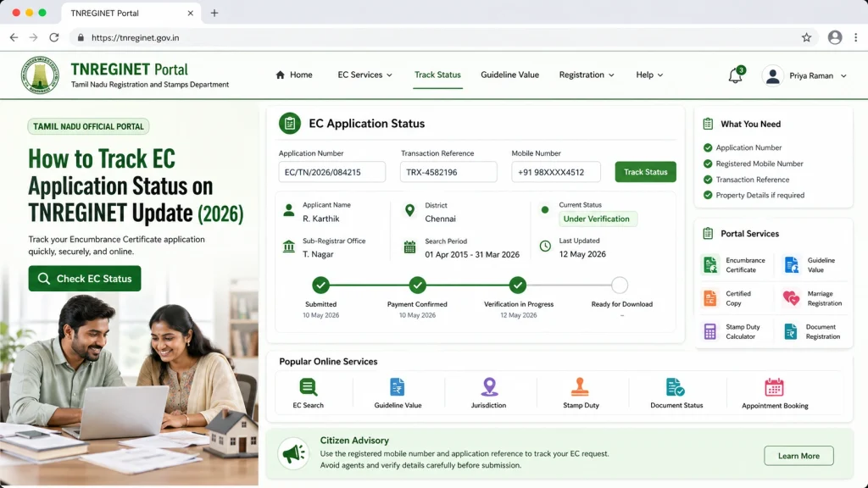Click the EC Application Status clipboard icon
The height and width of the screenshot is (488, 868).
pos(290,124)
